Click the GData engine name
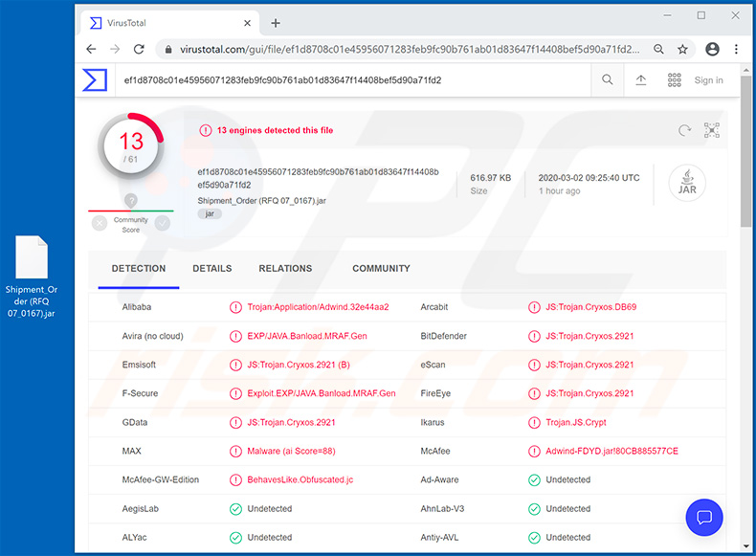This screenshot has width=756, height=556. click(135, 422)
